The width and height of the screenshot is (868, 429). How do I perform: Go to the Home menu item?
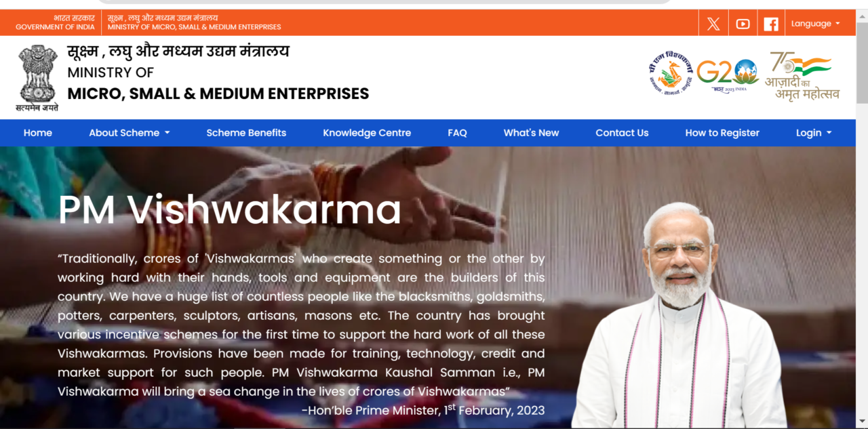pos(38,133)
